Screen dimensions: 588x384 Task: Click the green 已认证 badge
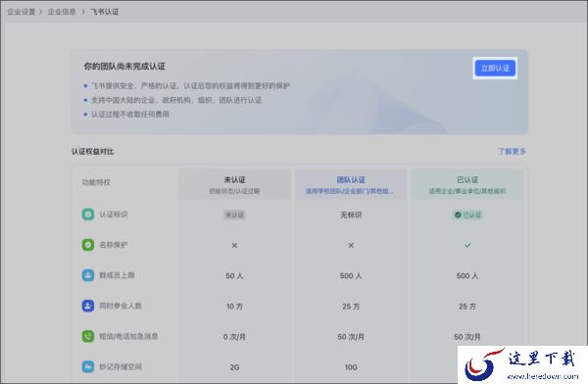[x=467, y=215]
